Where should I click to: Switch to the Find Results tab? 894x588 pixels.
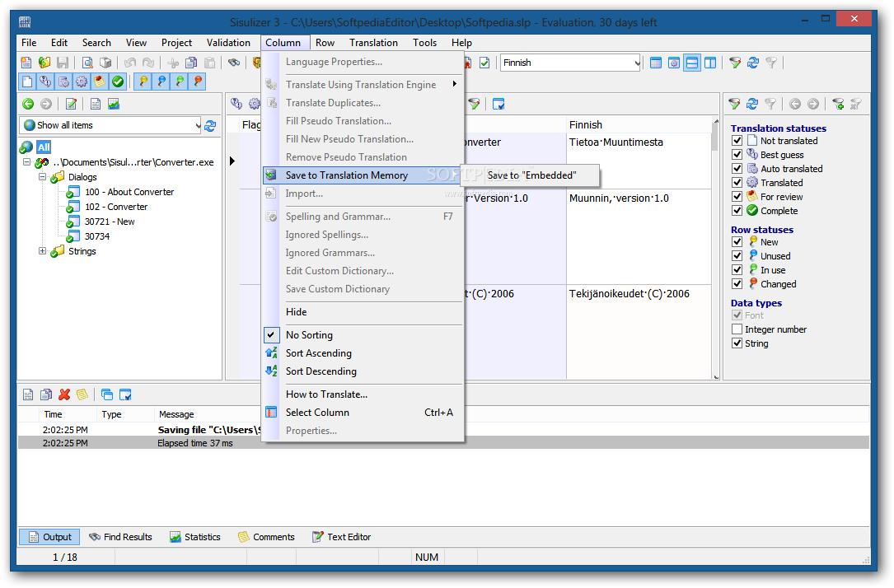121,537
